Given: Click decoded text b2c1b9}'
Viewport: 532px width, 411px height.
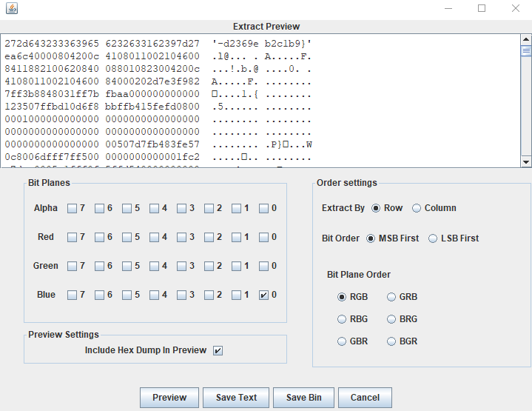Looking at the screenshot, I should (288, 44).
